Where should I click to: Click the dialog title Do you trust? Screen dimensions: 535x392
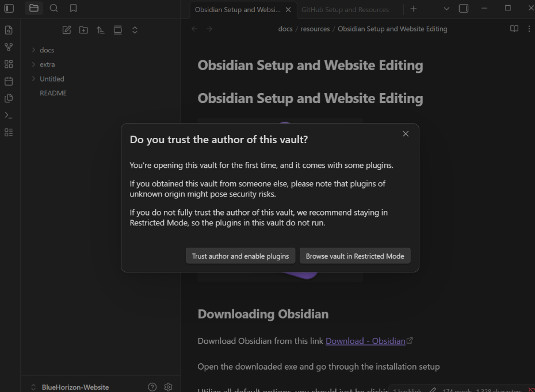pos(219,140)
